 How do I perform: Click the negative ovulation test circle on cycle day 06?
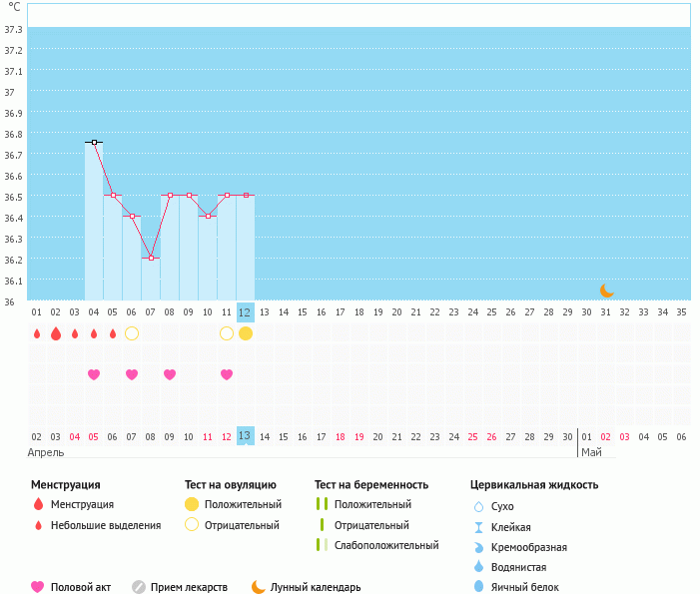(x=132, y=333)
